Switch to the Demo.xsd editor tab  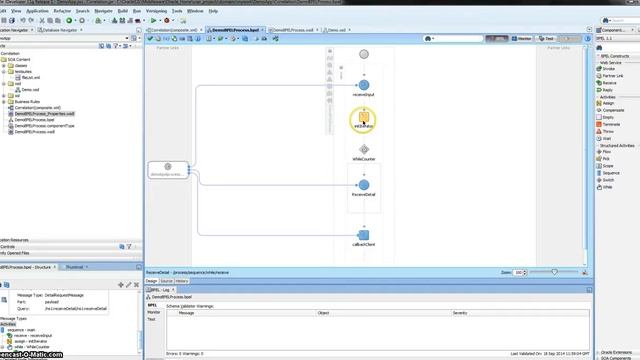[337, 30]
